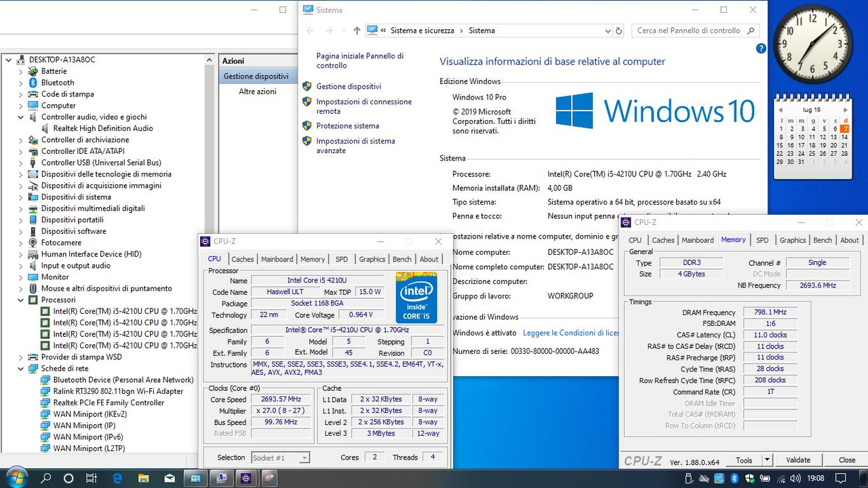
Task: Click the shield icon beside Impostazioni di sistema avanzate
Action: pos(307,141)
